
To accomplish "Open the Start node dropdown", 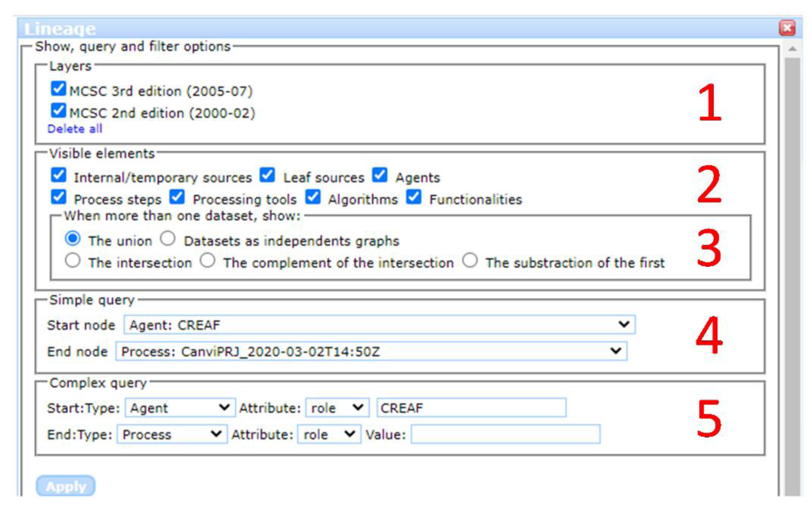I will pyautogui.click(x=379, y=325).
